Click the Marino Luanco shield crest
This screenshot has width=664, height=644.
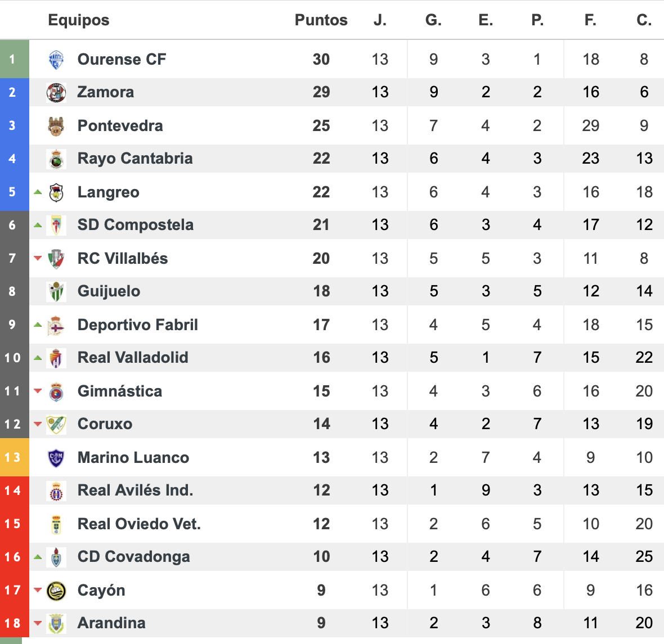[x=56, y=458]
